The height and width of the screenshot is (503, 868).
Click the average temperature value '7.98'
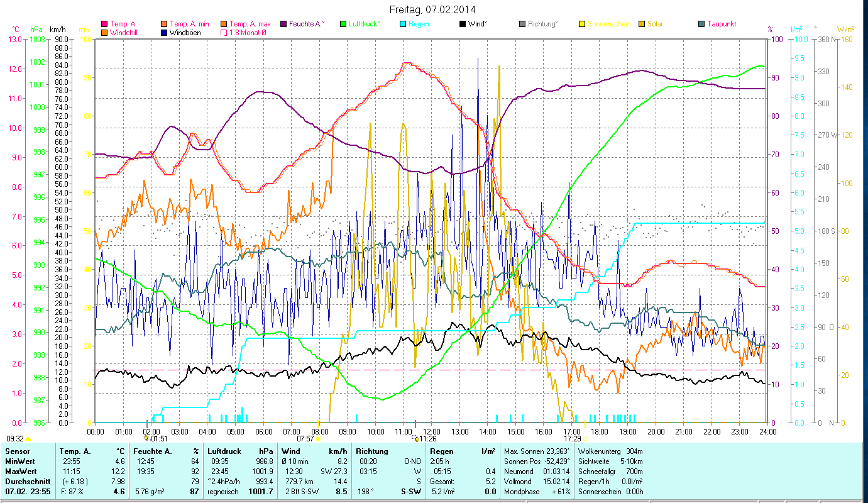tap(118, 482)
